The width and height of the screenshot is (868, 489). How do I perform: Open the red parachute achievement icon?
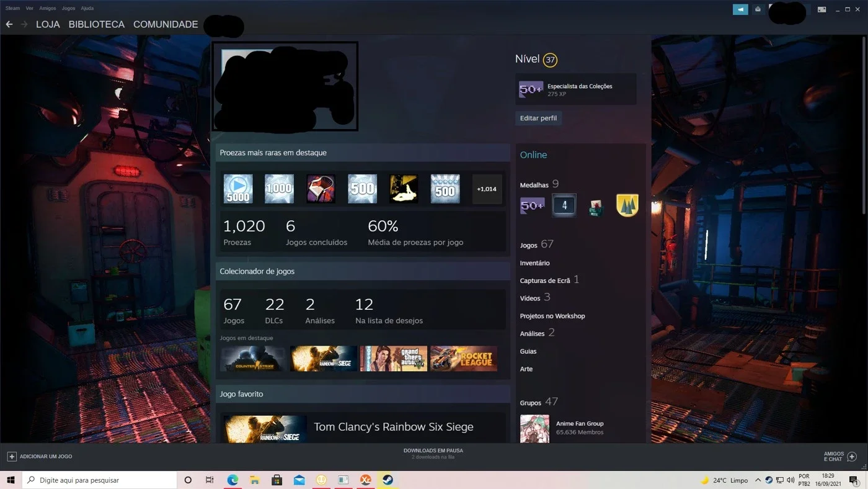click(321, 189)
